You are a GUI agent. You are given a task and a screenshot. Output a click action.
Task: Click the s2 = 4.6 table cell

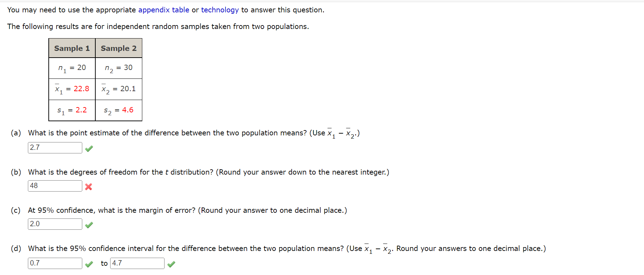(118, 111)
